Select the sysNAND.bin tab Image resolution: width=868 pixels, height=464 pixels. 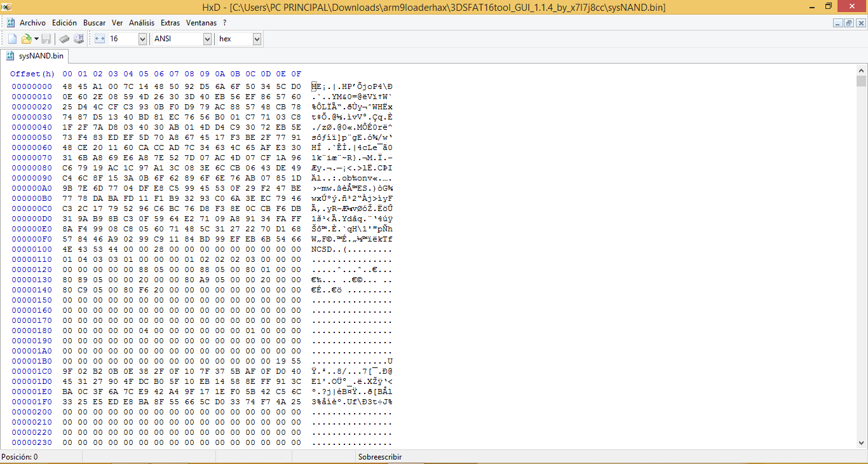click(35, 56)
